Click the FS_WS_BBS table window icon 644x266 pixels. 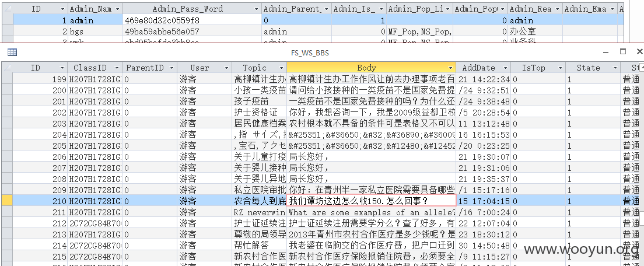tap(12, 52)
